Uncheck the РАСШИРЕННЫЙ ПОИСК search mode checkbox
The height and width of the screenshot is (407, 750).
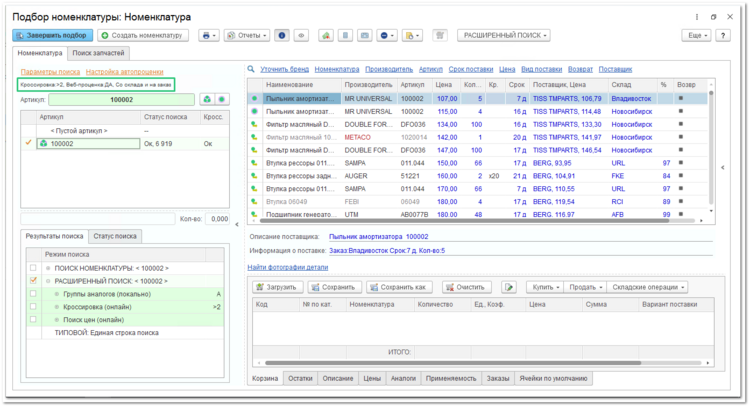[33, 281]
